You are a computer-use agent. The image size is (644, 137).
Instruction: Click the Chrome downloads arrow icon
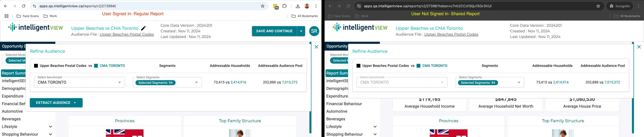(298, 6)
